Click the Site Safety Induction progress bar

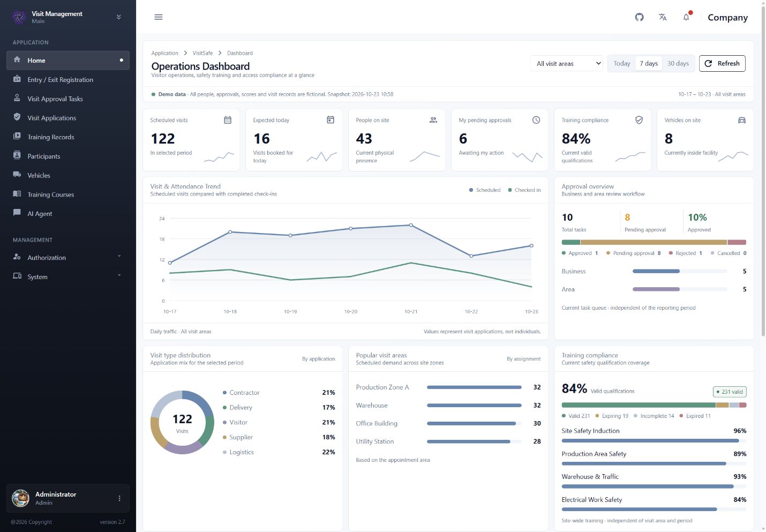click(654, 441)
